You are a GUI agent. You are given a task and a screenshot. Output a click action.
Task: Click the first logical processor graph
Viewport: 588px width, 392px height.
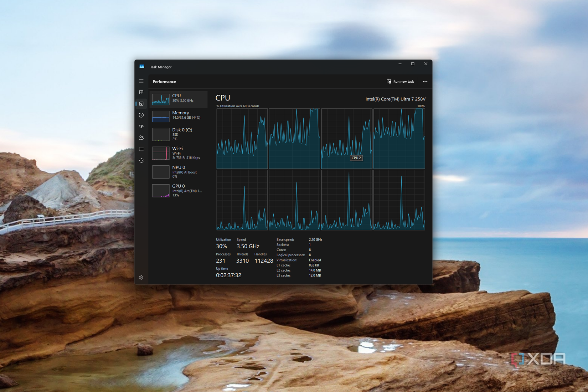242,139
